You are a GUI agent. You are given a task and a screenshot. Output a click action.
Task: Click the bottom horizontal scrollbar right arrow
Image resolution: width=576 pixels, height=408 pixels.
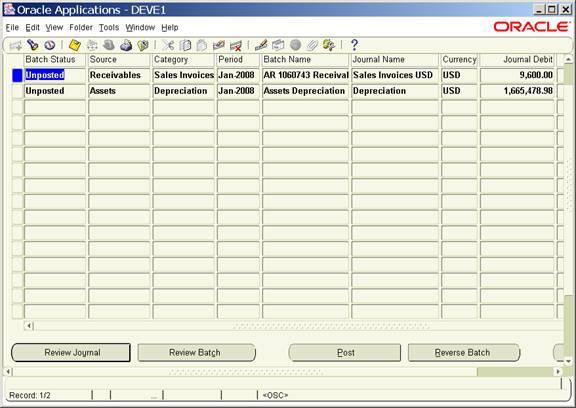point(558,372)
